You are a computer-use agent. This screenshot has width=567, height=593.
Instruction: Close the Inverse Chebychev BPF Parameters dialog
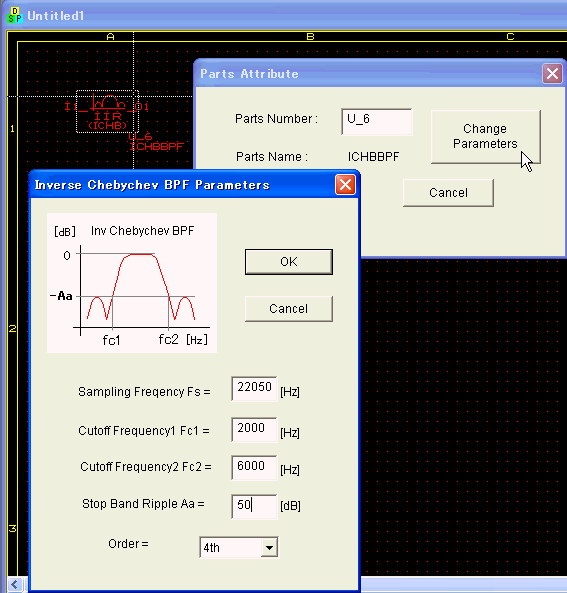point(345,185)
